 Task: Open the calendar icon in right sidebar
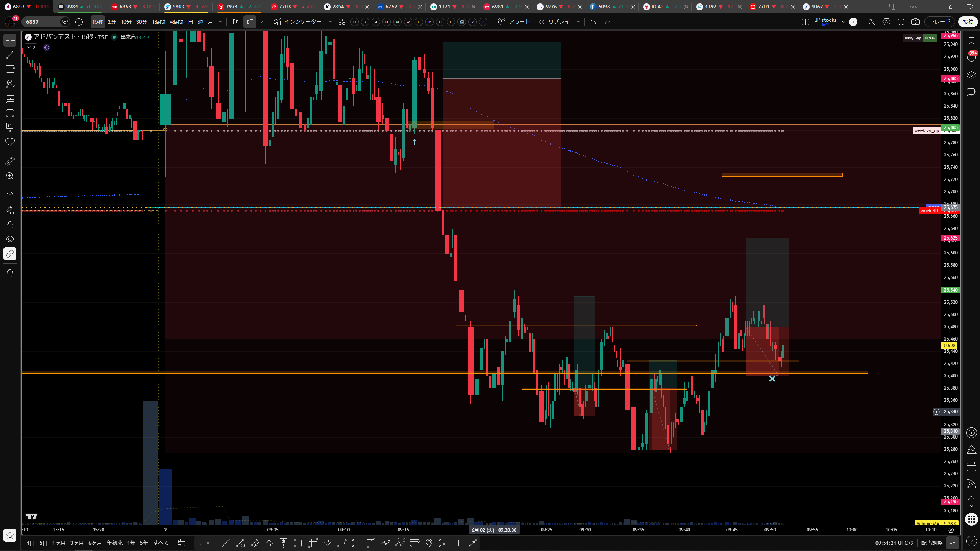pyautogui.click(x=971, y=466)
